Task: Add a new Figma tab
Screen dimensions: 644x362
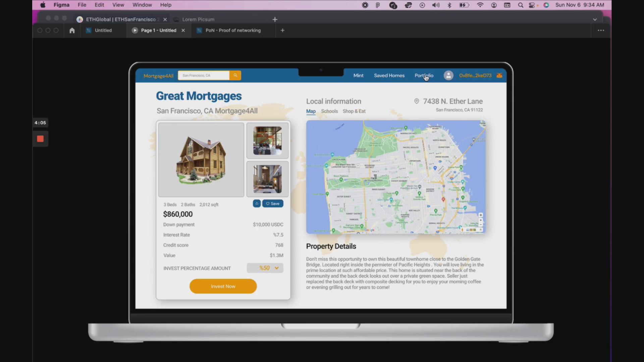Action: click(282, 31)
